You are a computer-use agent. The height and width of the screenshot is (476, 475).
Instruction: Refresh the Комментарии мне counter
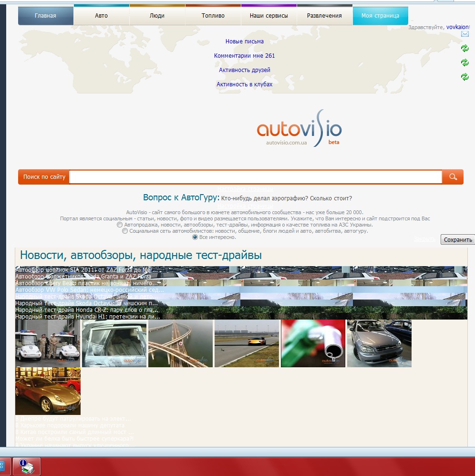tap(465, 62)
